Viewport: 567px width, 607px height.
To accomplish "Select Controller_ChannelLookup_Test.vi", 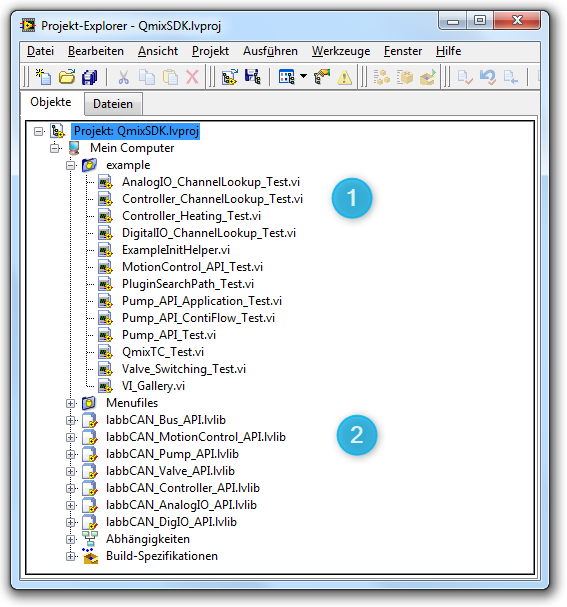I will pyautogui.click(x=212, y=199).
